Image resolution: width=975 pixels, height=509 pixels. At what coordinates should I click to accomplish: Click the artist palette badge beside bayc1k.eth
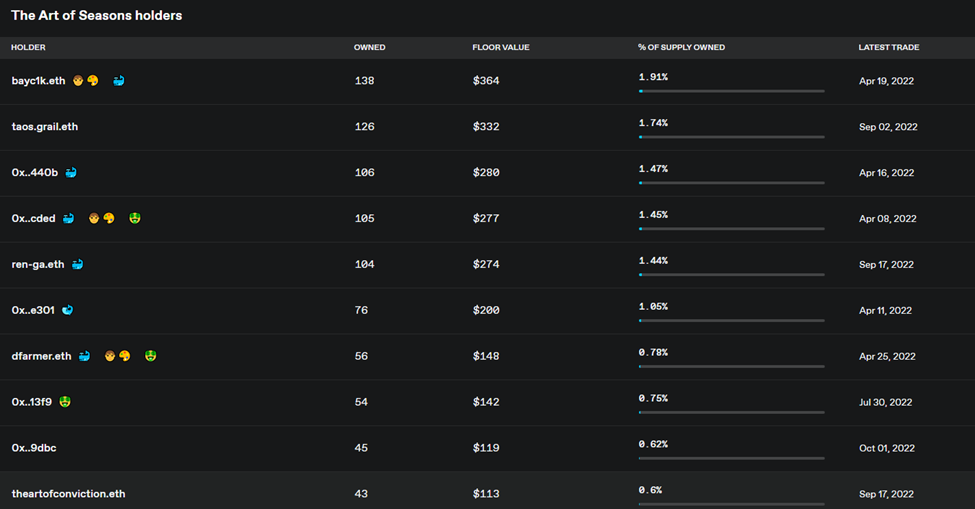point(93,80)
